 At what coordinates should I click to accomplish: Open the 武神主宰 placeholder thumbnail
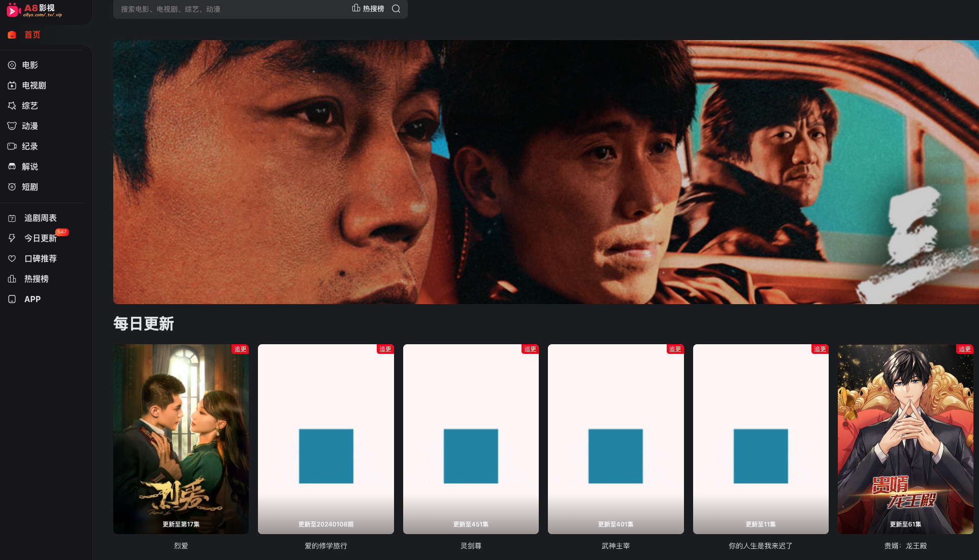pos(616,439)
